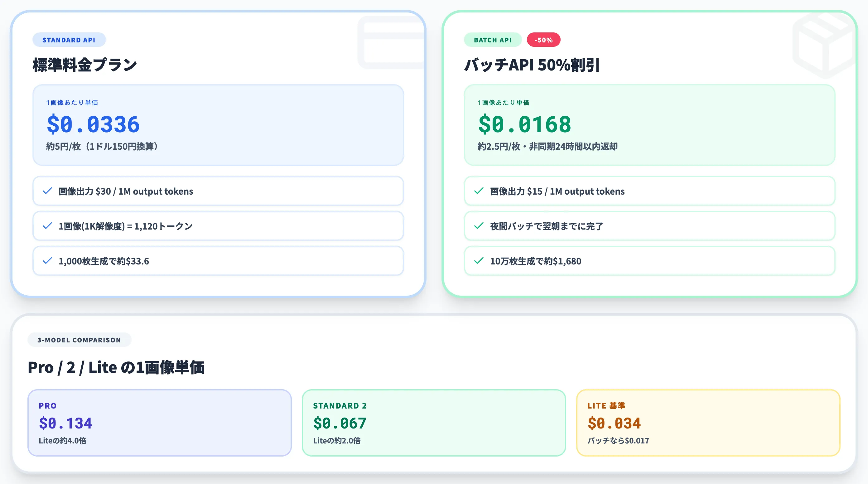The width and height of the screenshot is (868, 484).
Task: Select 1画像(1K解像度) = 1,120トークン text
Action: coord(125,226)
